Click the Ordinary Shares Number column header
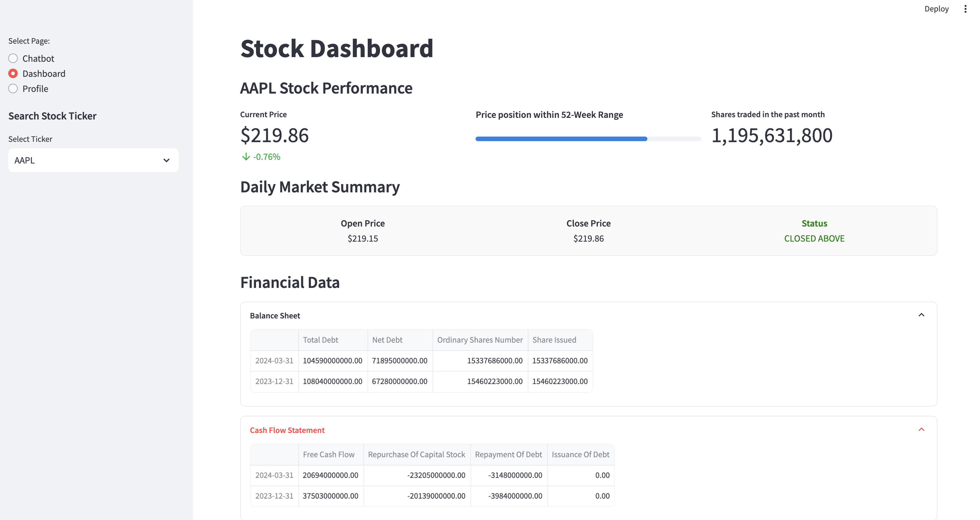This screenshot has width=980, height=520. 479,340
